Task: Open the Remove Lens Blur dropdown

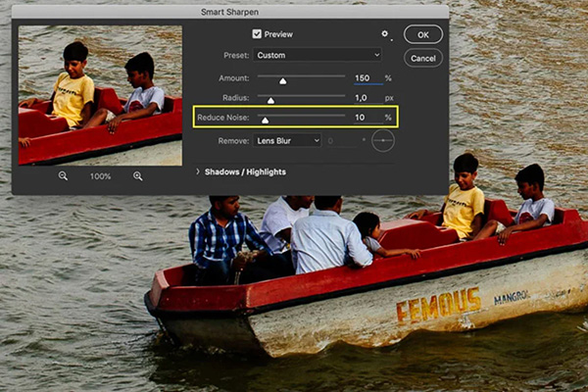Action: 289,141
